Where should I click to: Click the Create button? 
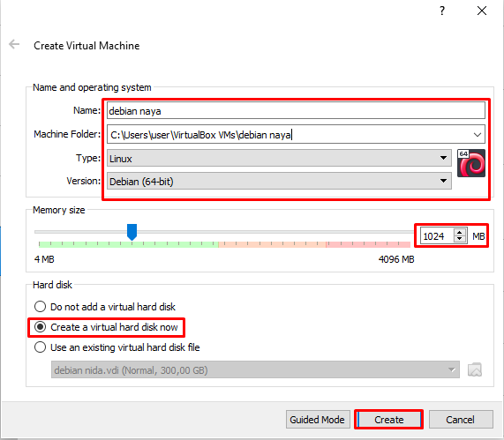(389, 420)
